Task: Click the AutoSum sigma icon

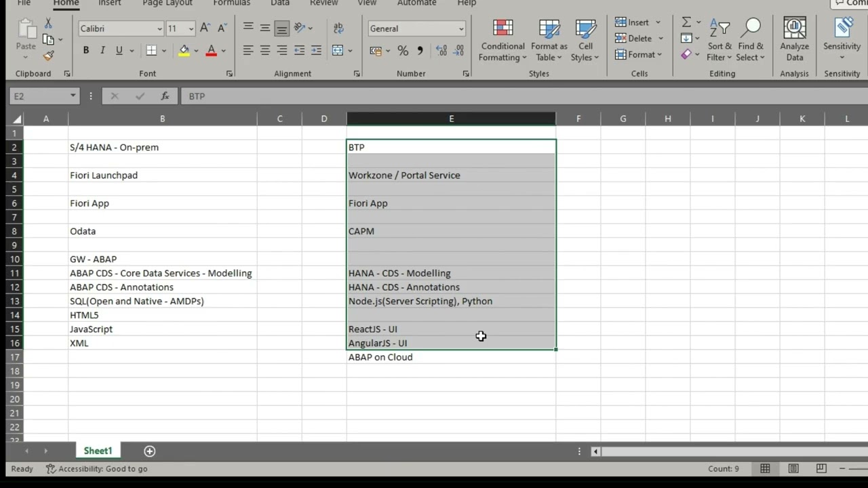Action: point(686,22)
